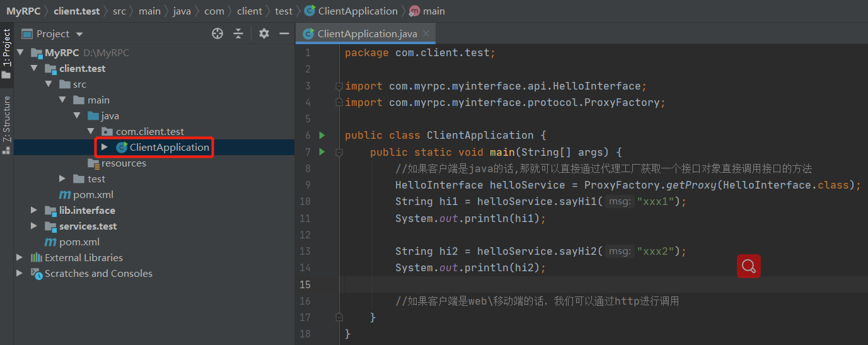Open Project panel settings gear

click(264, 33)
